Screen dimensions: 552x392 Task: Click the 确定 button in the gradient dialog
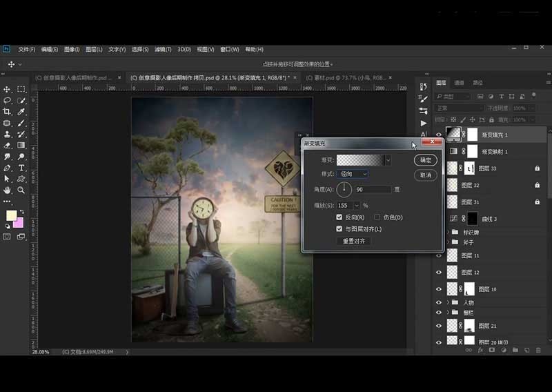click(x=426, y=159)
